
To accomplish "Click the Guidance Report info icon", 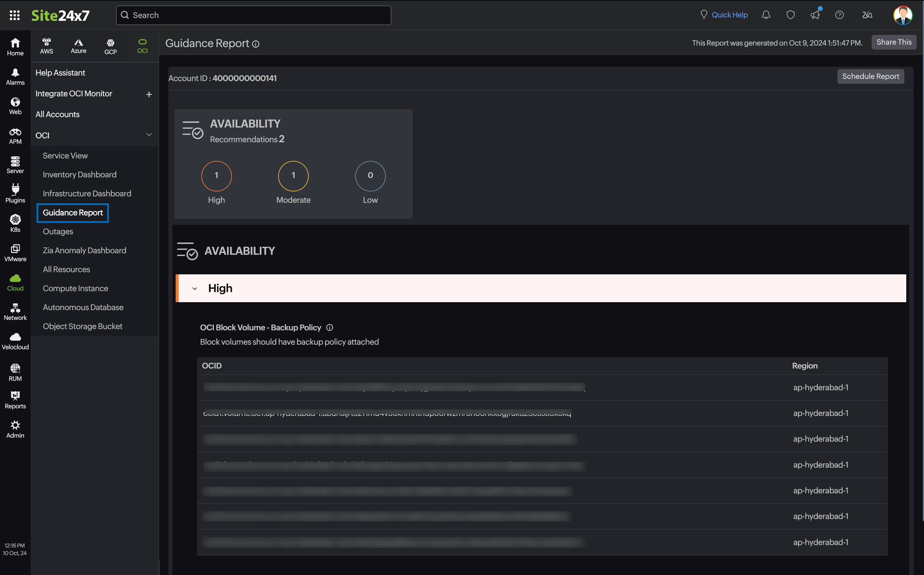I will (256, 44).
